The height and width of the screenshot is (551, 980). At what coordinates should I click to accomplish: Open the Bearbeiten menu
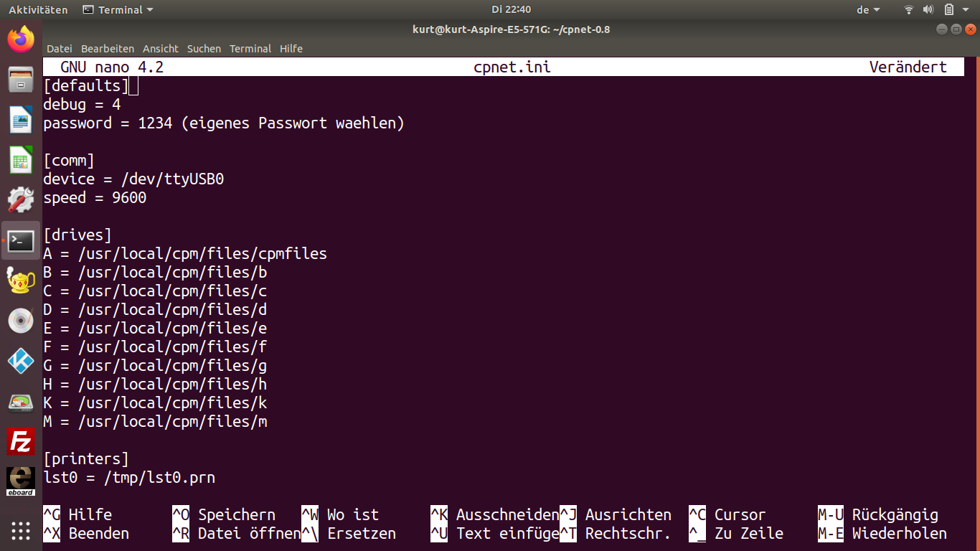108,49
